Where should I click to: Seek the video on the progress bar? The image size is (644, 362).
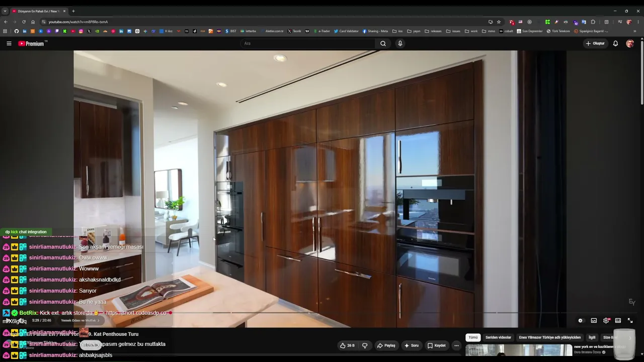pos(322,313)
